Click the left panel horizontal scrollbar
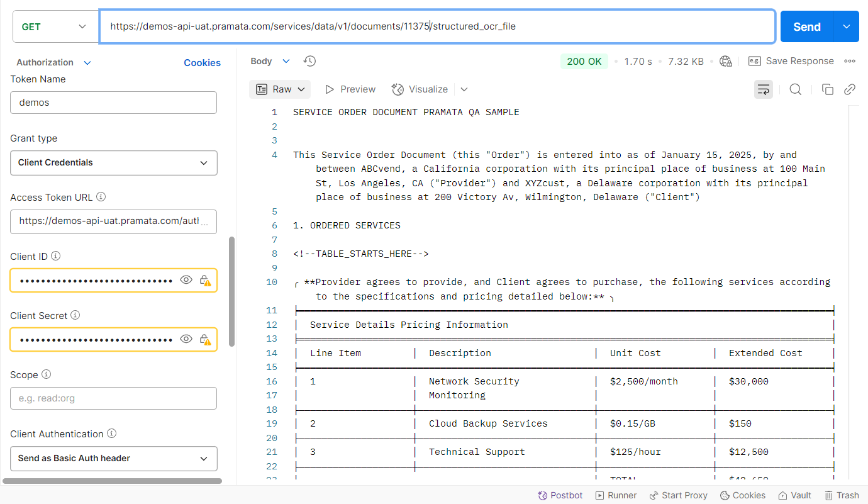 [112, 481]
